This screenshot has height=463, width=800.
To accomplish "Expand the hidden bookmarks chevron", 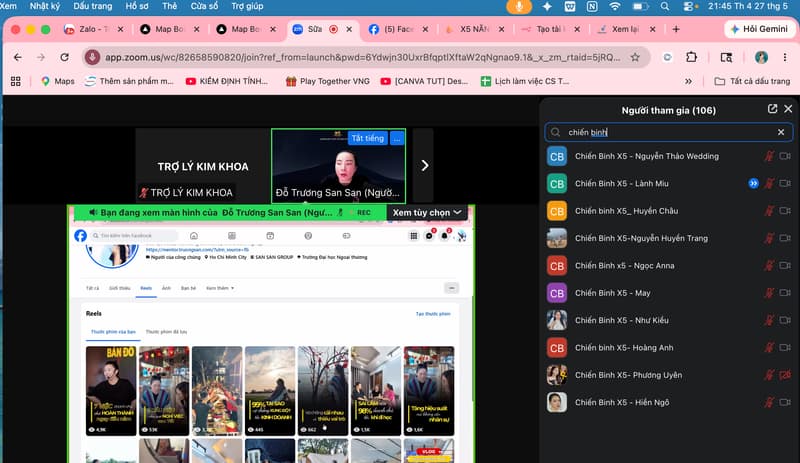I will click(x=688, y=81).
